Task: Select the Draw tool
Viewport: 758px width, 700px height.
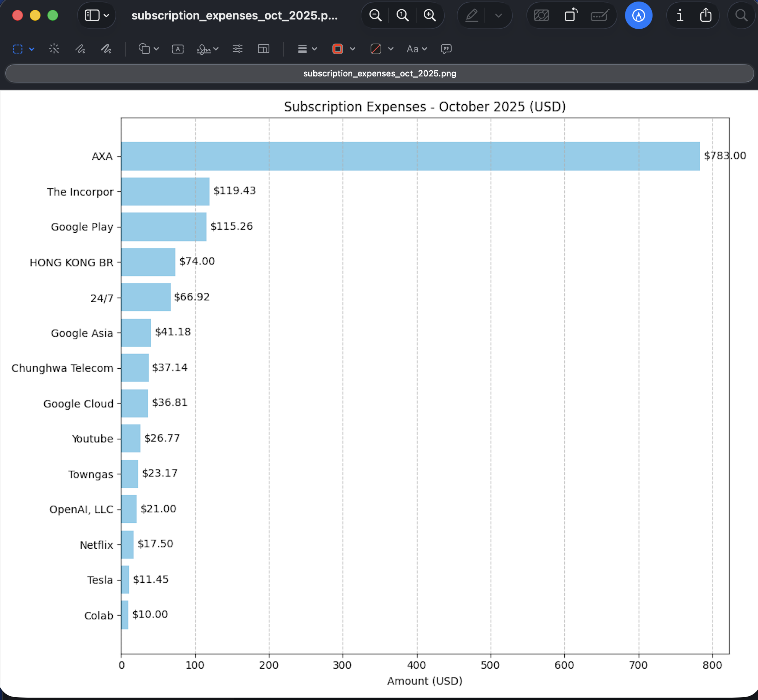Action: click(106, 49)
